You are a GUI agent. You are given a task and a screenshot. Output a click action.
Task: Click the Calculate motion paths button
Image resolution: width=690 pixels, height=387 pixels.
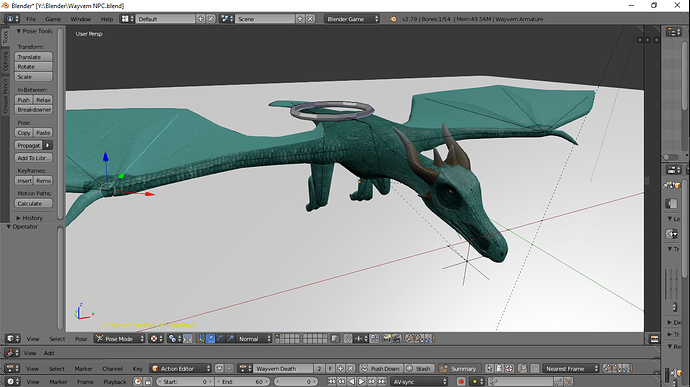[x=33, y=203]
